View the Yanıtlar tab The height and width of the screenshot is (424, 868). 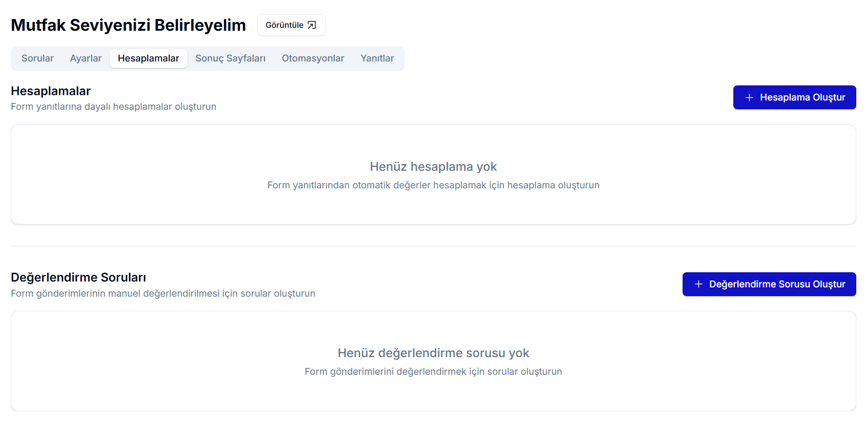pyautogui.click(x=377, y=58)
